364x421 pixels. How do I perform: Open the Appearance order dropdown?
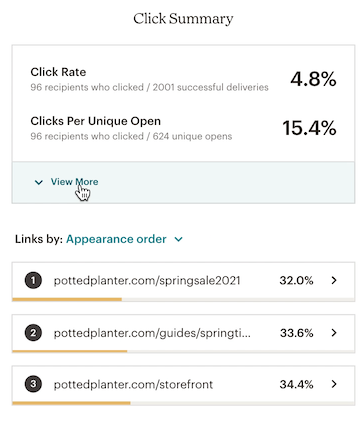coord(124,239)
